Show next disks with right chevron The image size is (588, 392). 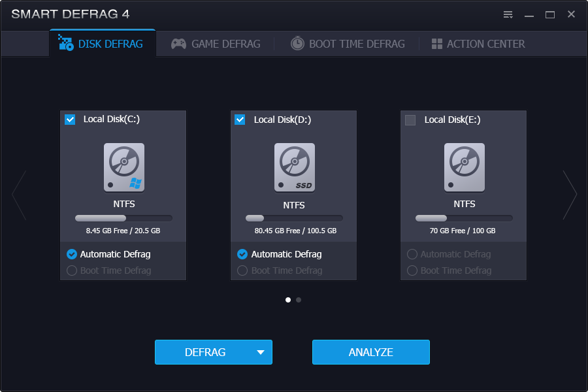[570, 195]
